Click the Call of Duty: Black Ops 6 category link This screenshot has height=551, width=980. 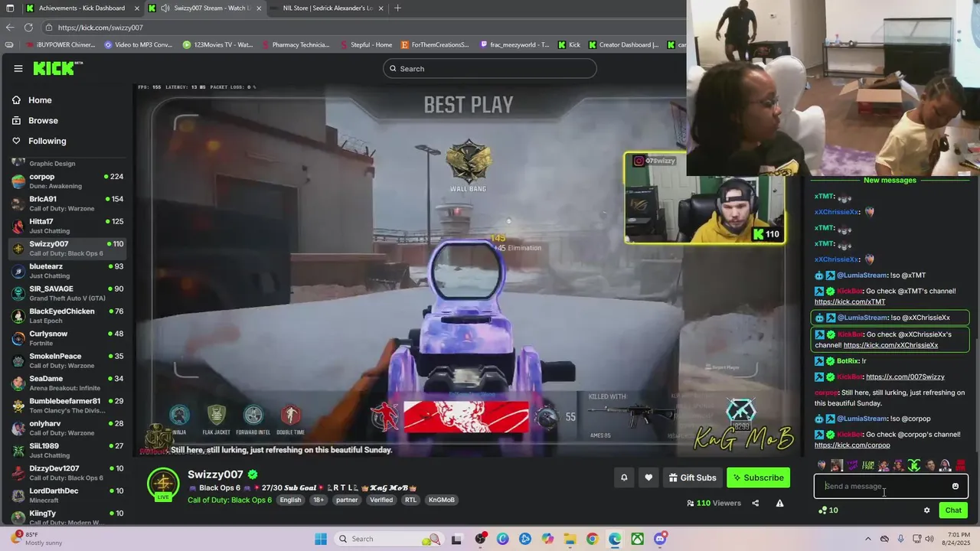pos(230,500)
